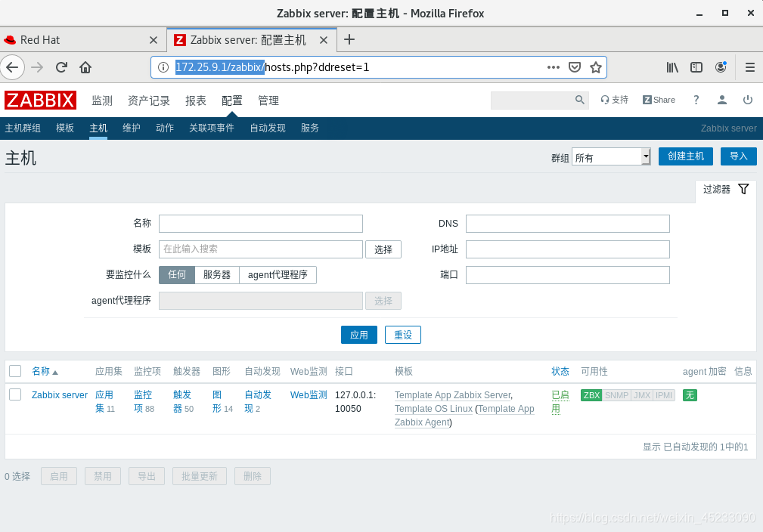The width and height of the screenshot is (763, 532).
Task: Tick the select-all hosts checkbox
Action: pos(15,372)
